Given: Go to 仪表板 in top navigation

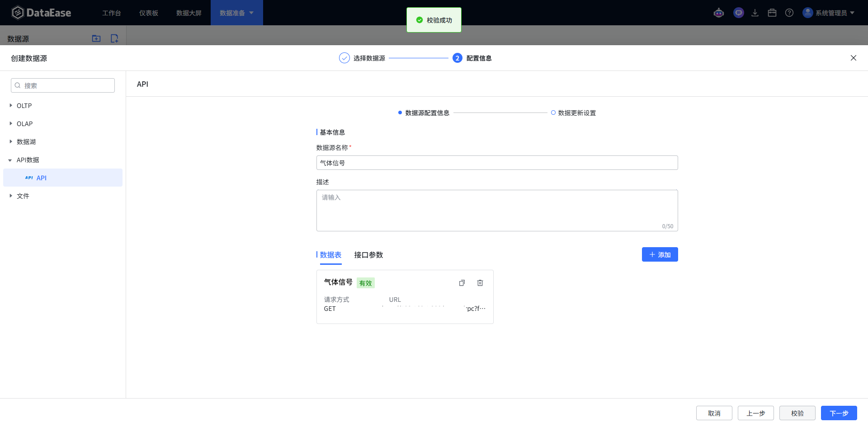Looking at the screenshot, I should point(149,13).
